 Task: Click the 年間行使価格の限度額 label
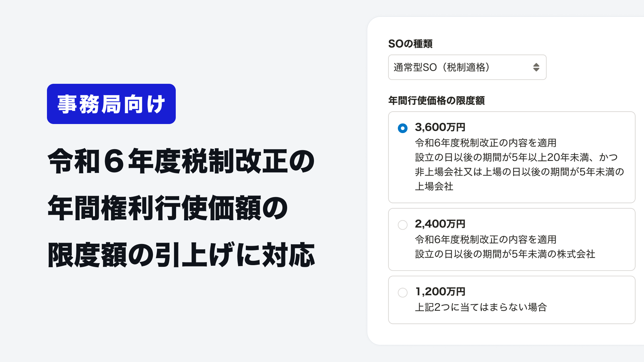(x=436, y=101)
